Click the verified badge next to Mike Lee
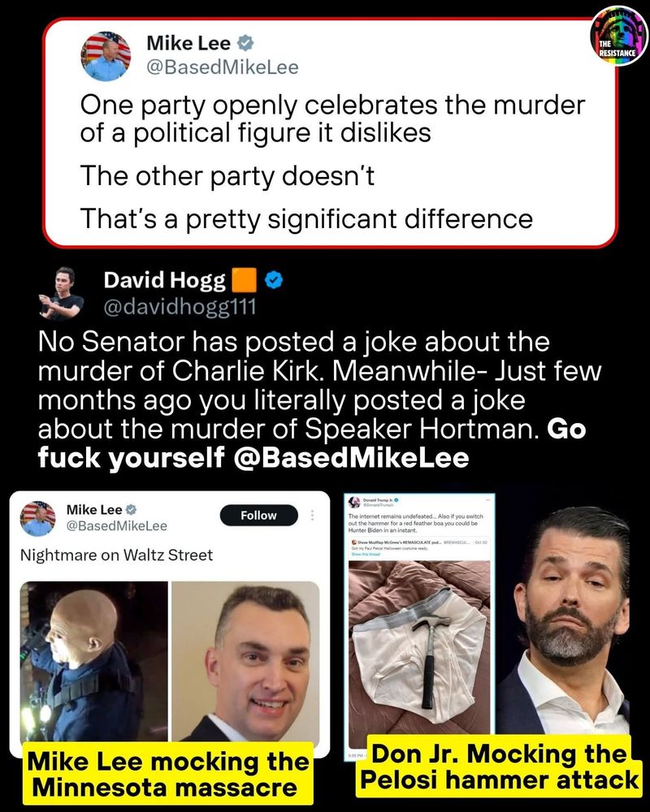Viewport: 650px width, 812px height. pos(245,43)
